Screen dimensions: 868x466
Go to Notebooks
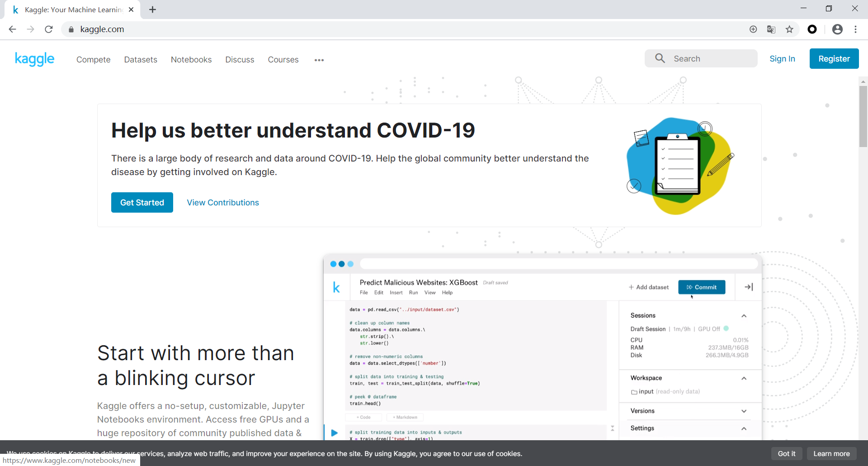pos(191,60)
